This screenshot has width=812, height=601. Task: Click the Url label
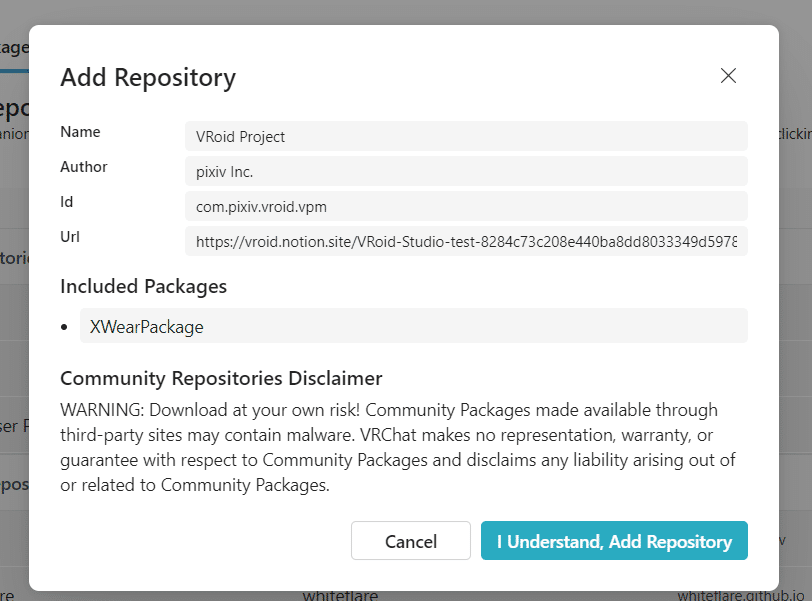tap(70, 237)
